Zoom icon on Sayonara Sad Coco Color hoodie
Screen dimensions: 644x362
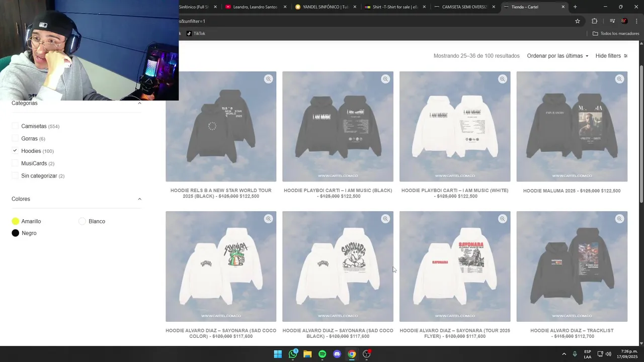(269, 219)
